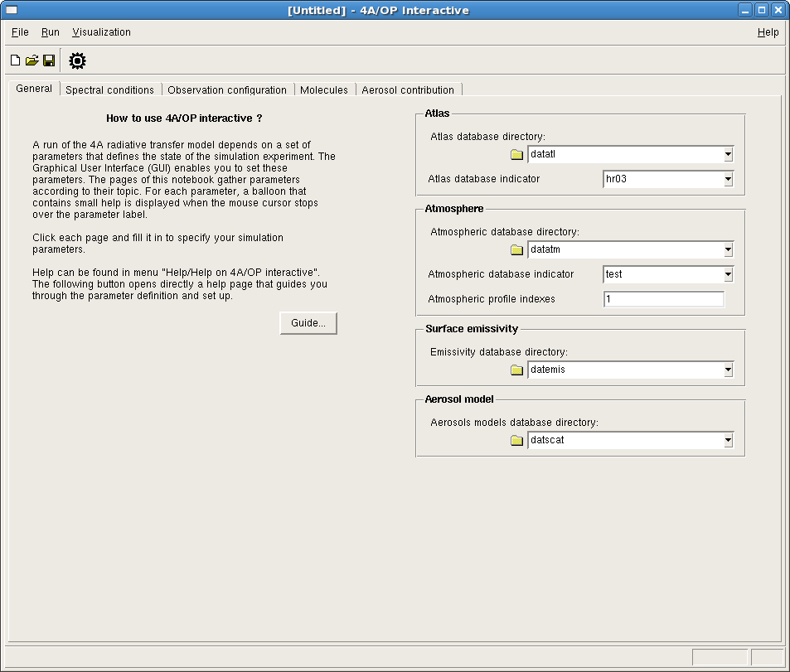This screenshot has width=790, height=672.
Task: Minimize the 4A/OP Interactive window
Action: (745, 10)
